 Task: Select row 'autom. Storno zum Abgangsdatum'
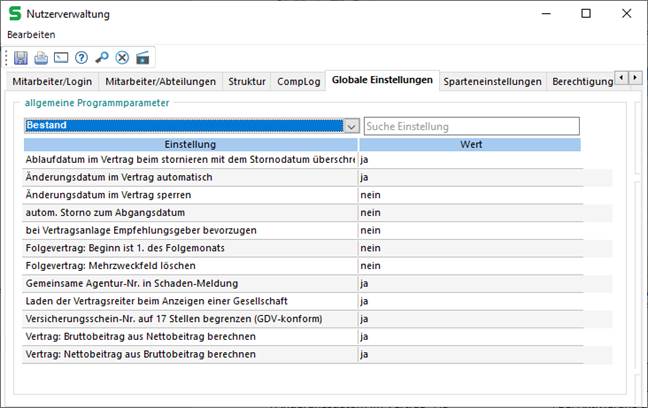point(190,213)
